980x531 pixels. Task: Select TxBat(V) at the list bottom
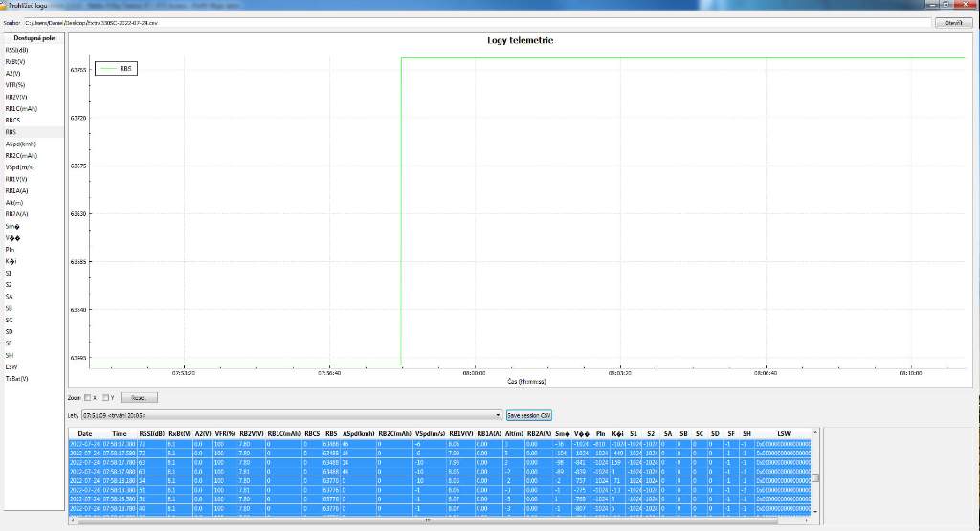16,378
